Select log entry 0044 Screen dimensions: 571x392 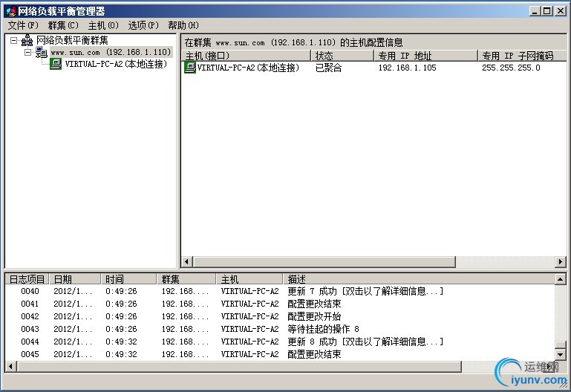(x=280, y=342)
